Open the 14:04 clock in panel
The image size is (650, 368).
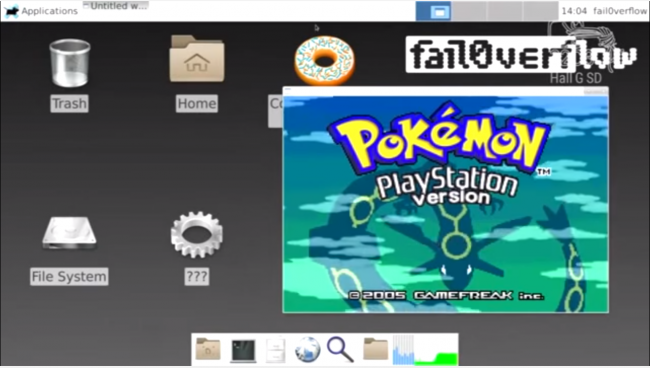point(574,11)
